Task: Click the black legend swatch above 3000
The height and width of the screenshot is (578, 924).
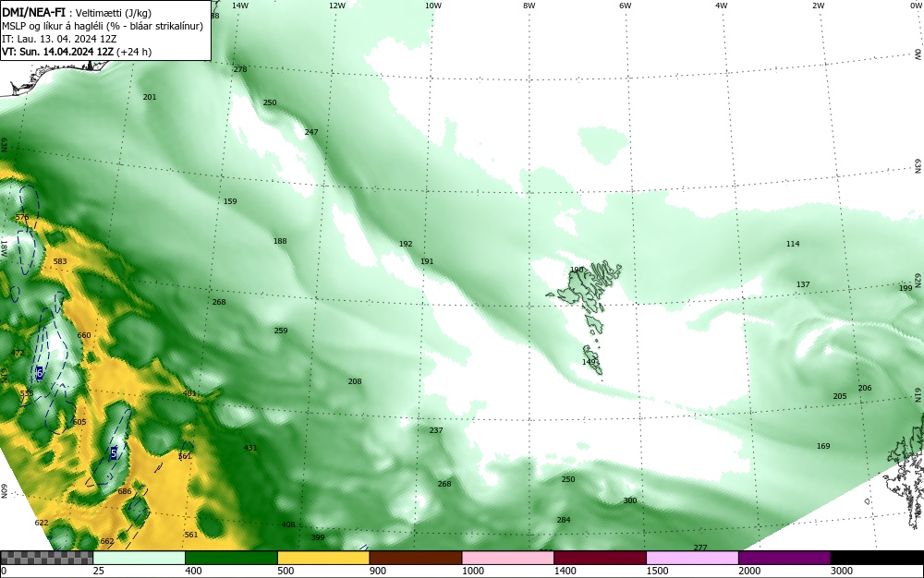Action: point(877,558)
